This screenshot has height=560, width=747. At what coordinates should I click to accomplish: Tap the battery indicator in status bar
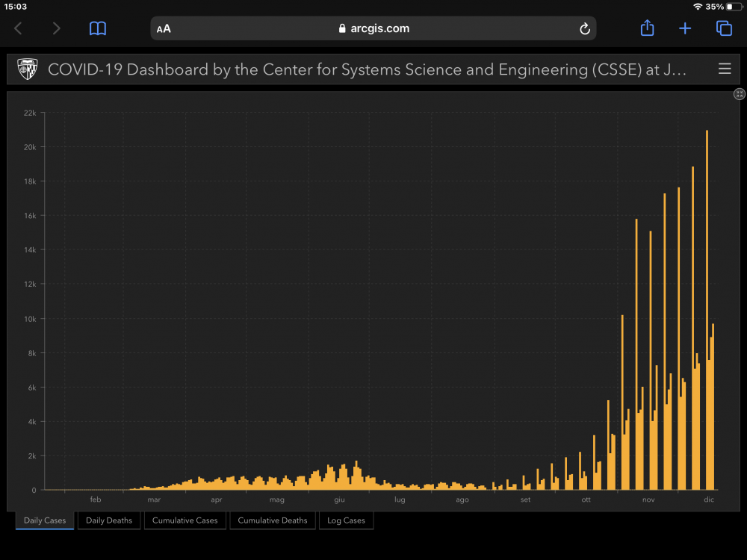(733, 7)
